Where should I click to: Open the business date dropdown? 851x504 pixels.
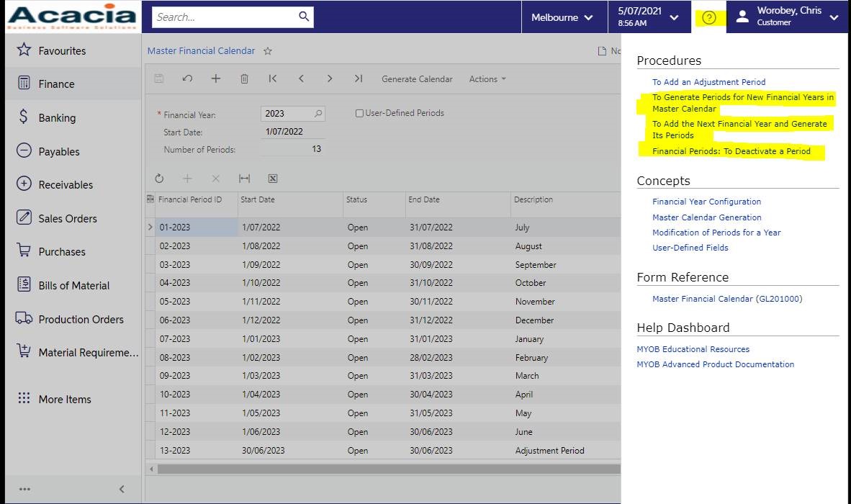[x=648, y=17]
